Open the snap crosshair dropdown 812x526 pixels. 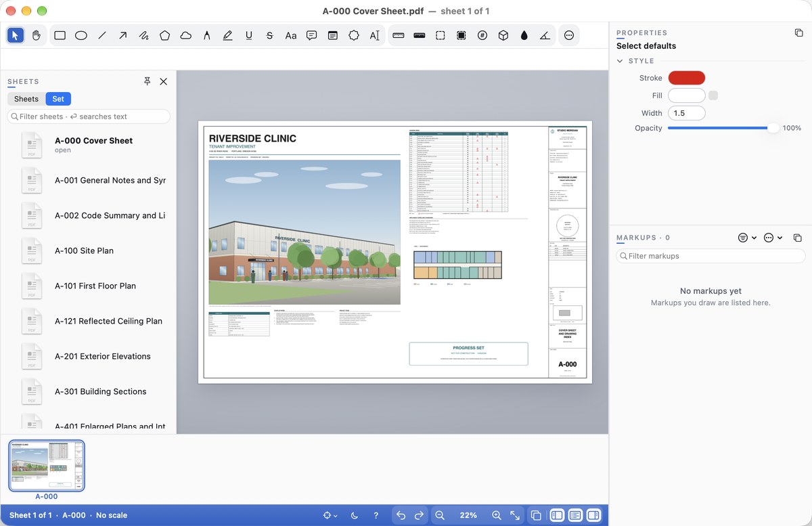coord(330,515)
